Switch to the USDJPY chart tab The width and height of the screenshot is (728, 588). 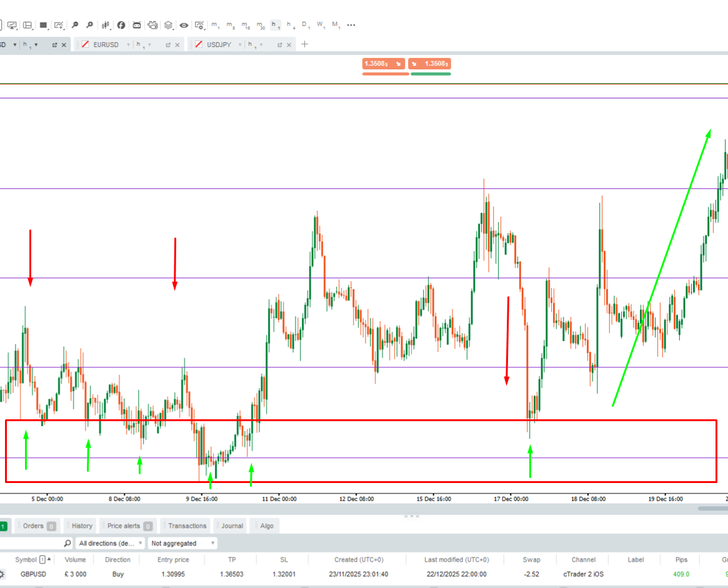click(220, 44)
